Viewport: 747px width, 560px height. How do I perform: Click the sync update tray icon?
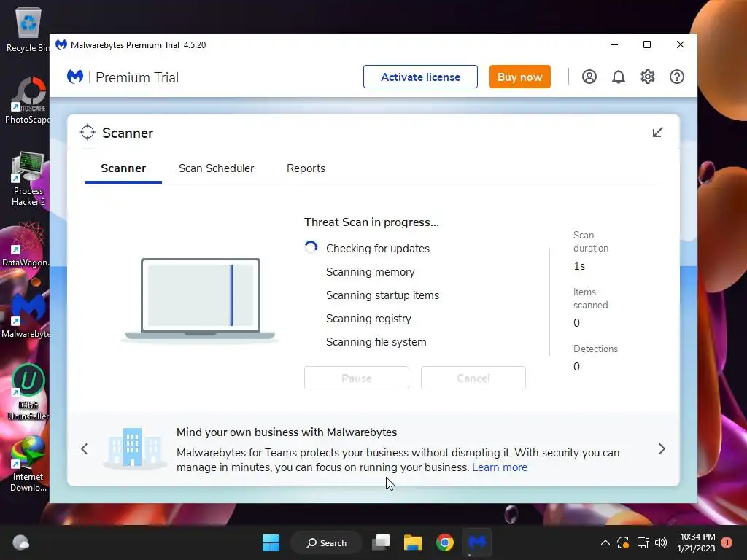[x=623, y=542]
